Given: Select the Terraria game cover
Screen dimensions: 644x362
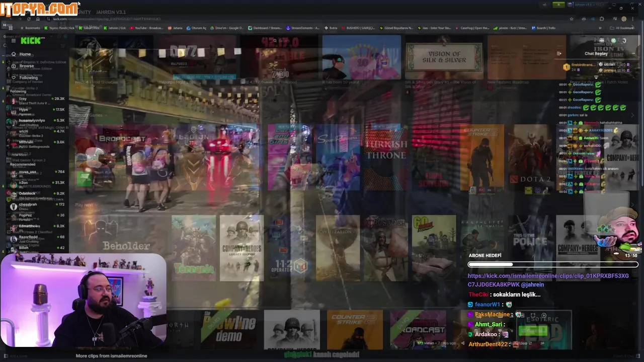Looking at the screenshot, I should (194, 248).
